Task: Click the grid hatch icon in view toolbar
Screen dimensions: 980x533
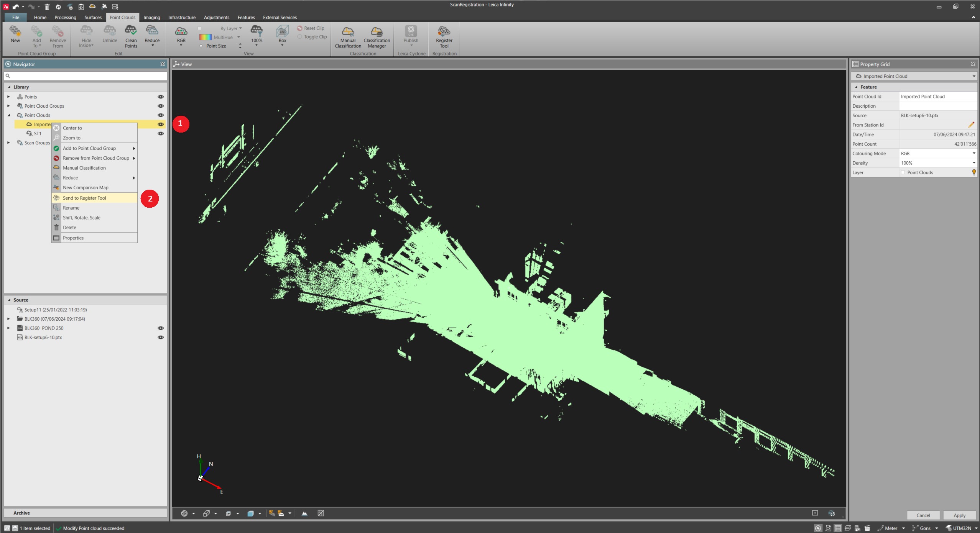Action: click(321, 513)
